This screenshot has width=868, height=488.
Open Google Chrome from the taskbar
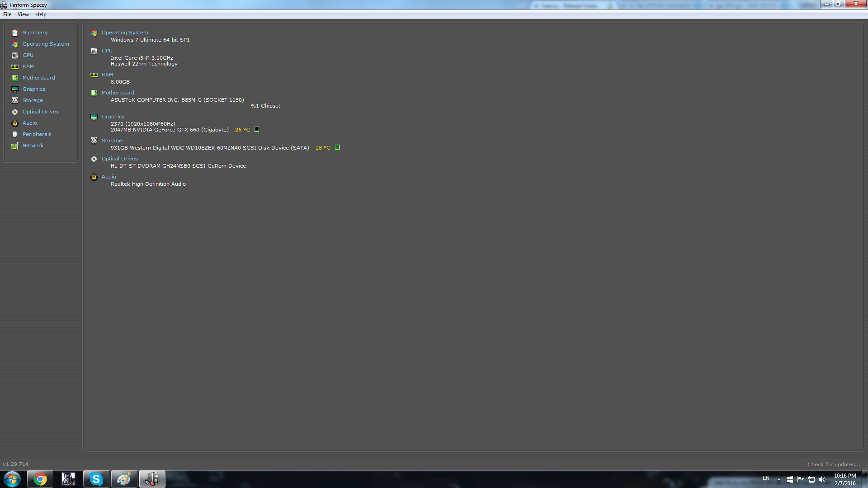point(40,479)
